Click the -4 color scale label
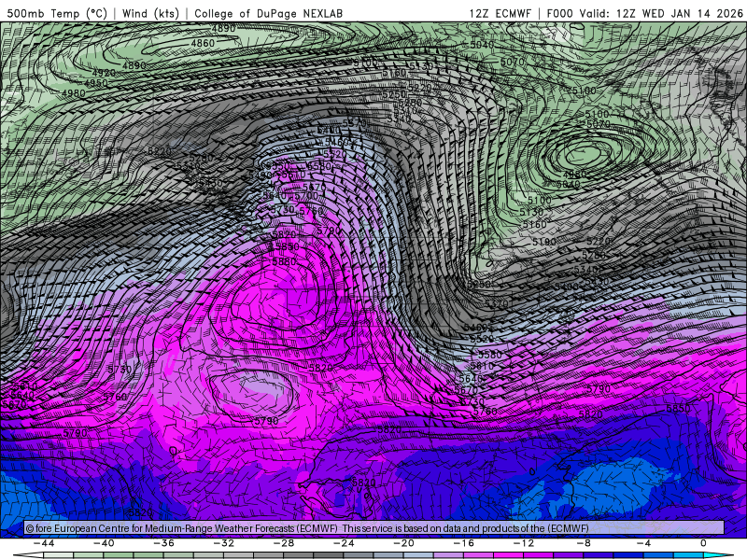 (x=643, y=543)
